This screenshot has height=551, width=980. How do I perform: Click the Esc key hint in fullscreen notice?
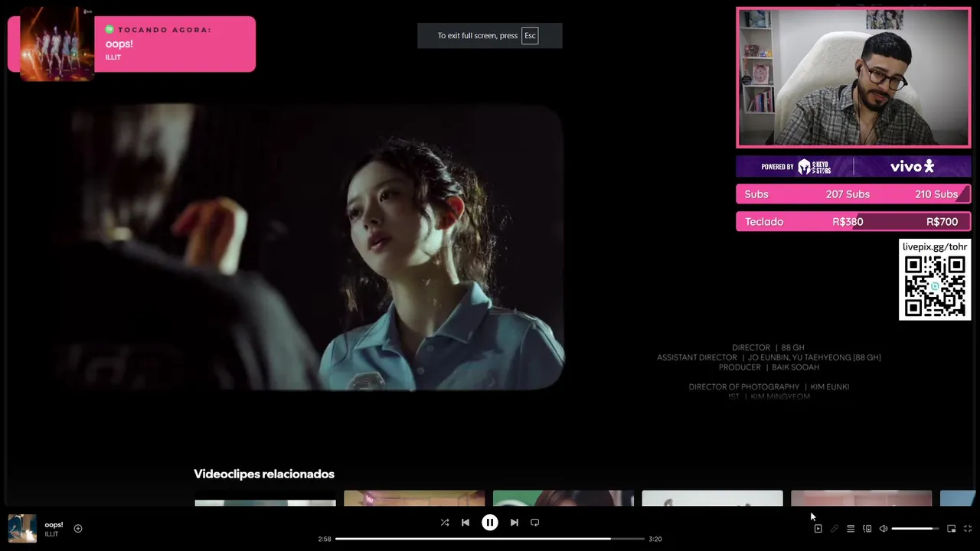point(530,36)
